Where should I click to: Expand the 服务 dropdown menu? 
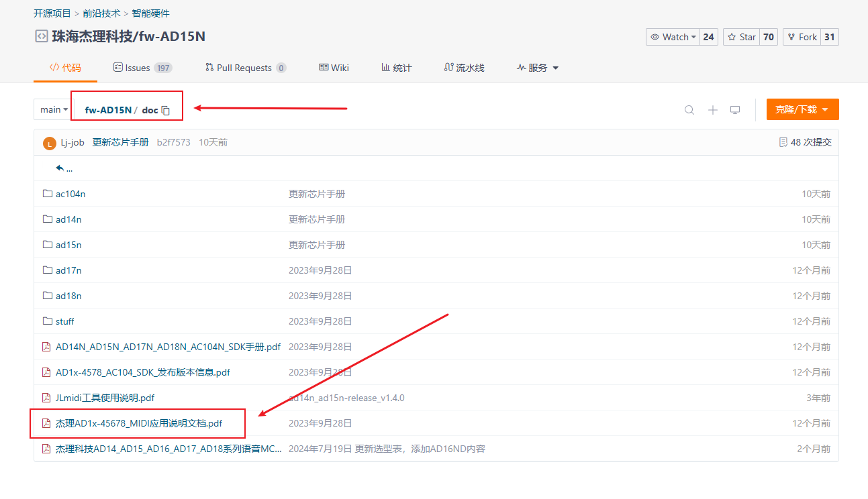click(537, 67)
